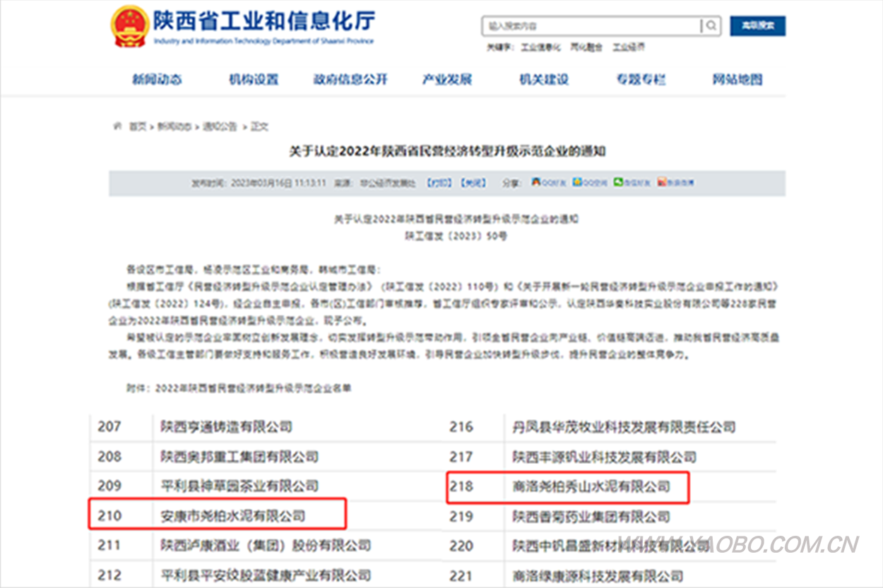Open the 专题专栏 navigation menu
This screenshot has width=883, height=588.
point(641,80)
